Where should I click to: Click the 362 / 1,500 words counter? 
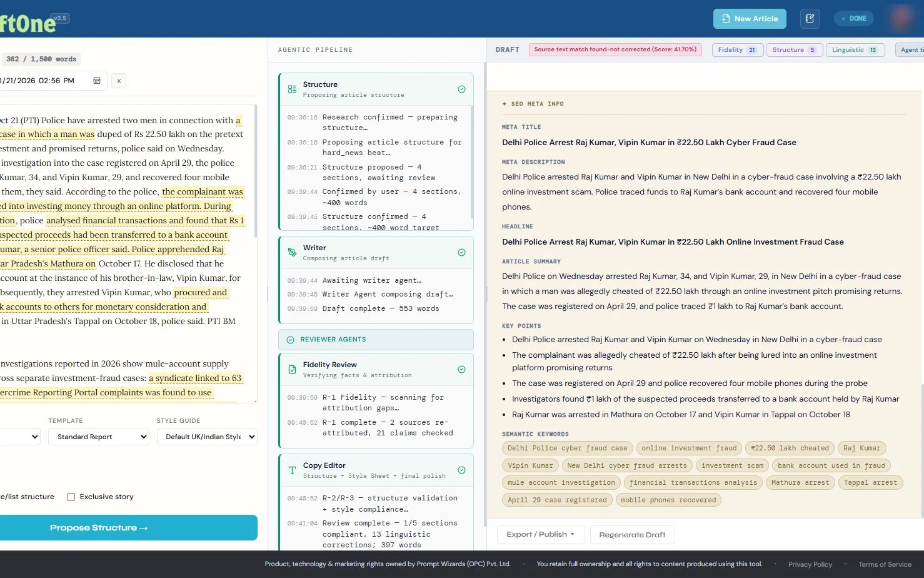(x=41, y=59)
